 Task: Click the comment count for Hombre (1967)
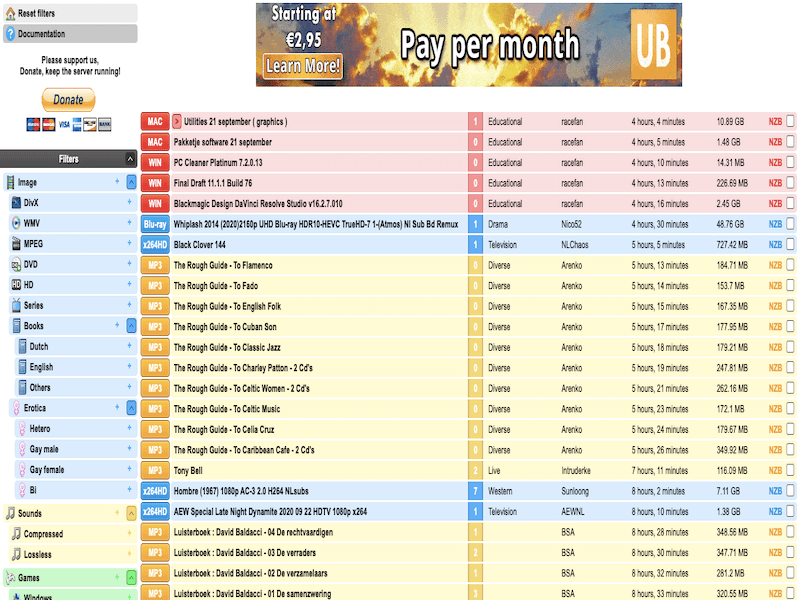[475, 491]
